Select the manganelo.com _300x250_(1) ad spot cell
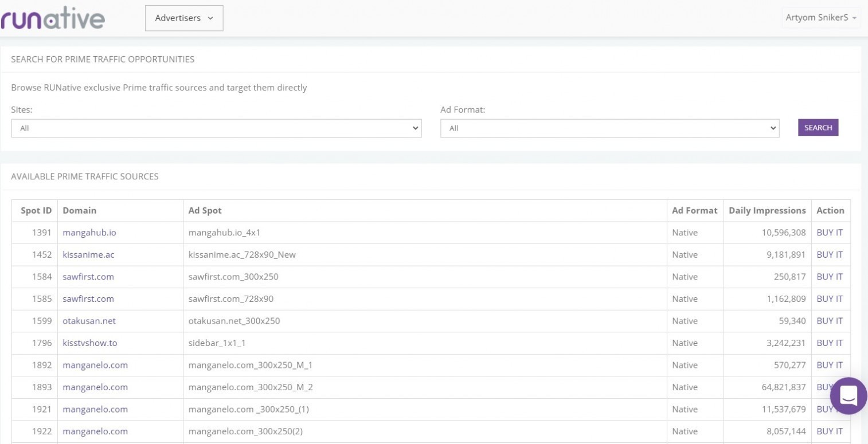The height and width of the screenshot is (444, 868). pyautogui.click(x=425, y=409)
